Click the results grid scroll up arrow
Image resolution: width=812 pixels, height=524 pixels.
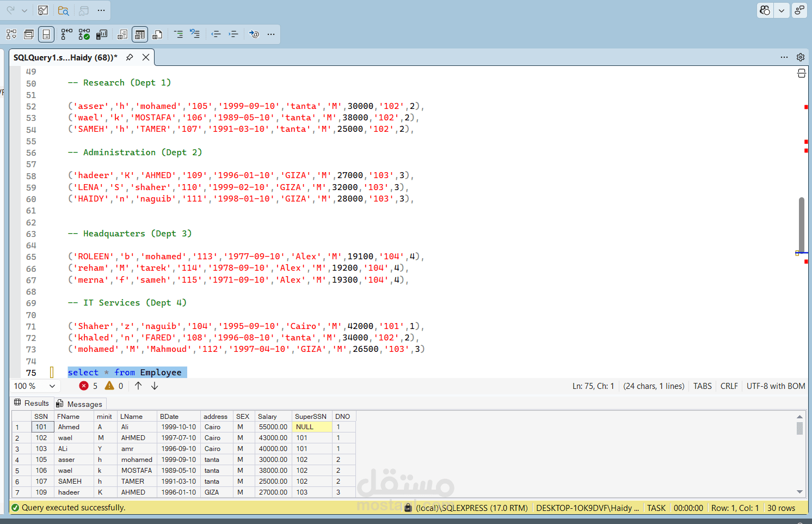tap(799, 417)
